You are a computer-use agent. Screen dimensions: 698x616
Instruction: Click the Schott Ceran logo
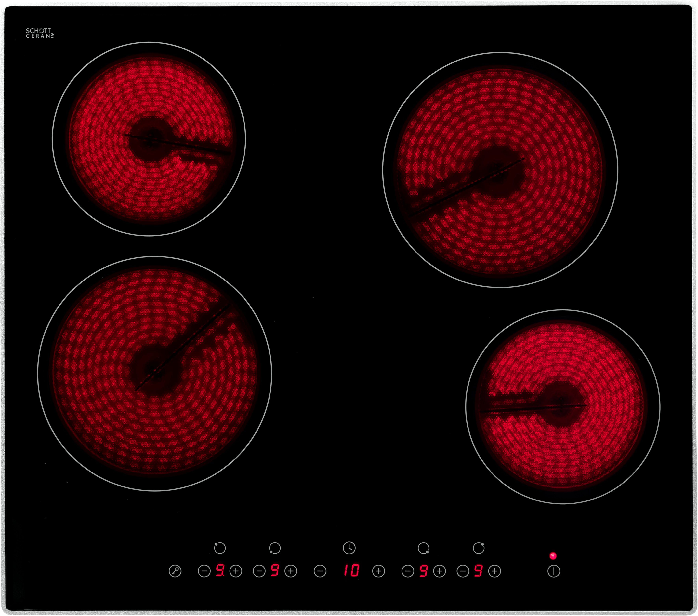coord(40,33)
